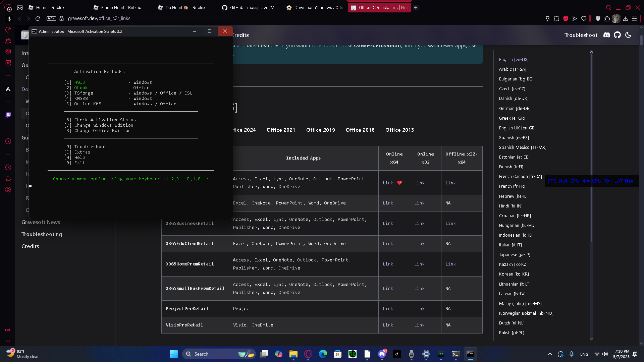Open the extensions puzzle icon in toolbar

click(607, 19)
